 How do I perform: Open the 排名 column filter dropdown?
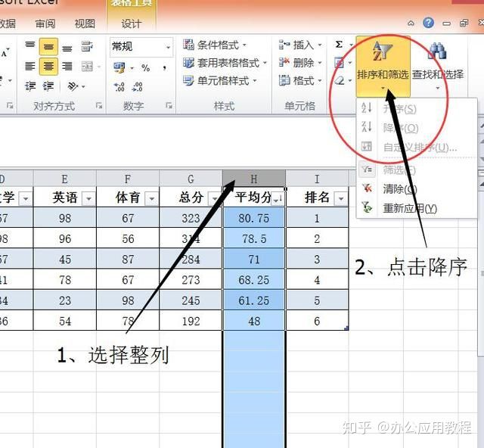(341, 199)
